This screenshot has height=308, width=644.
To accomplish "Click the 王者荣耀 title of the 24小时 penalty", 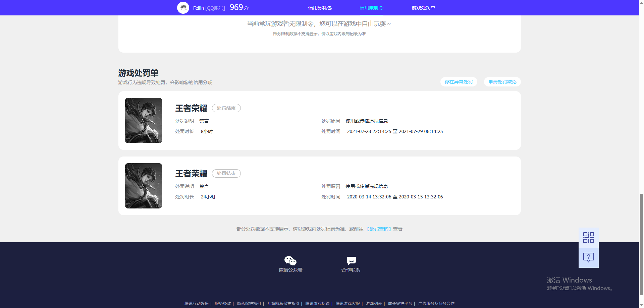I will click(x=191, y=174).
